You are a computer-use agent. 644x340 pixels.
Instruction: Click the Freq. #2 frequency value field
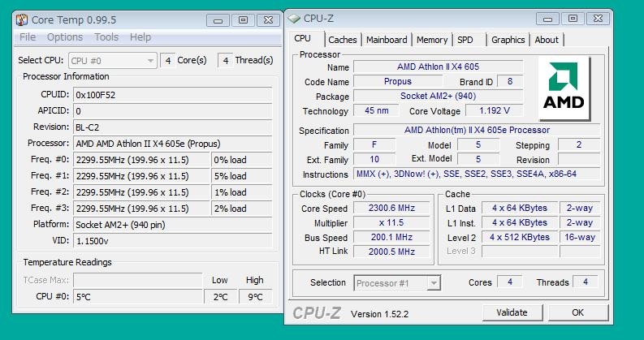(141, 192)
